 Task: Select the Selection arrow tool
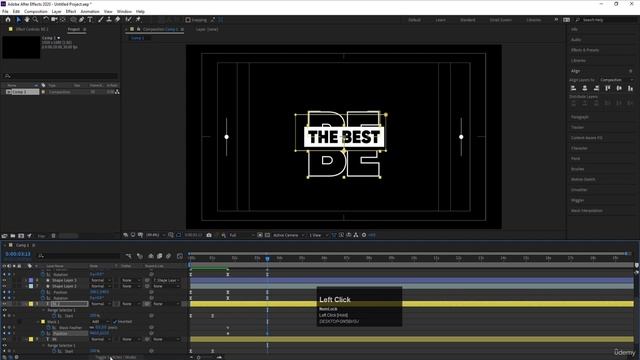[18, 20]
